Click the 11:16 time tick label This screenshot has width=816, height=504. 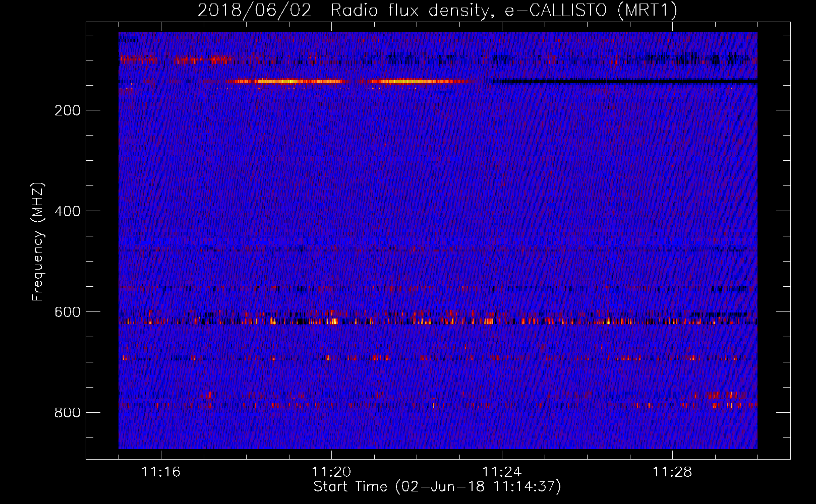click(x=161, y=472)
